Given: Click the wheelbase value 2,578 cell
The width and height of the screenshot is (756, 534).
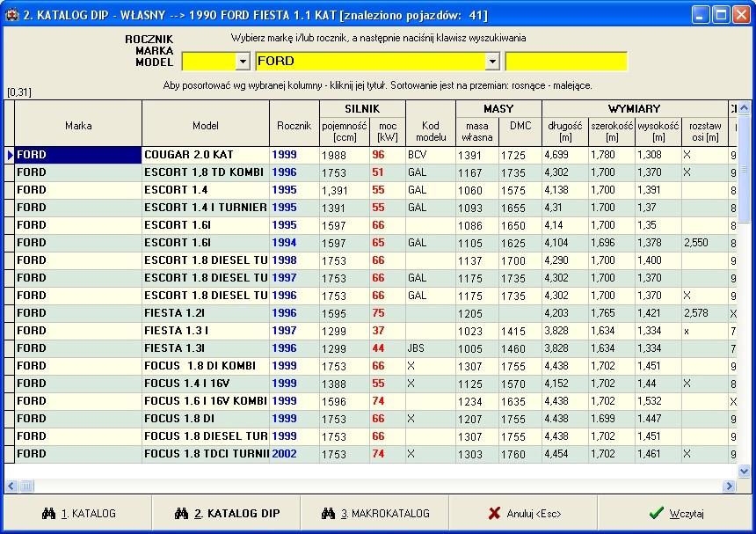Looking at the screenshot, I should coord(705,313).
